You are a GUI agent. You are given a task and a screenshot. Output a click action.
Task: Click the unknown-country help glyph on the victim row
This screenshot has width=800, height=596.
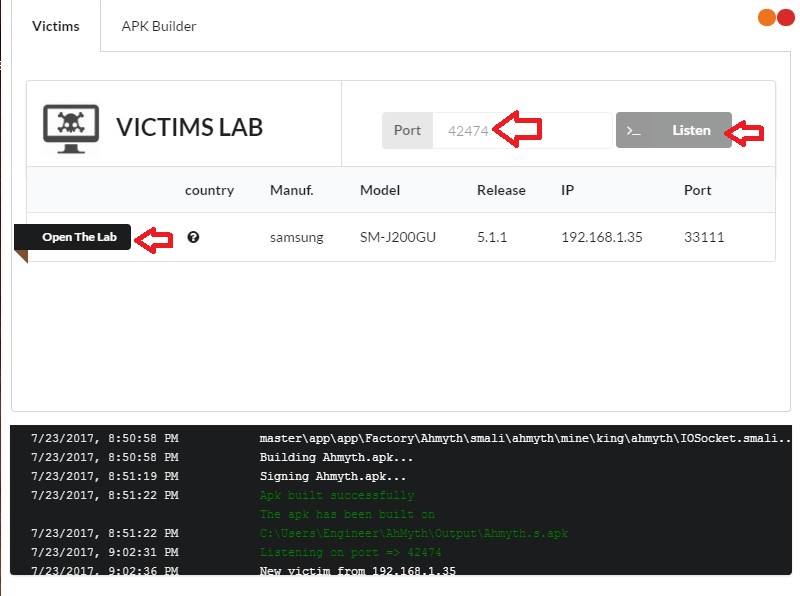(x=195, y=237)
